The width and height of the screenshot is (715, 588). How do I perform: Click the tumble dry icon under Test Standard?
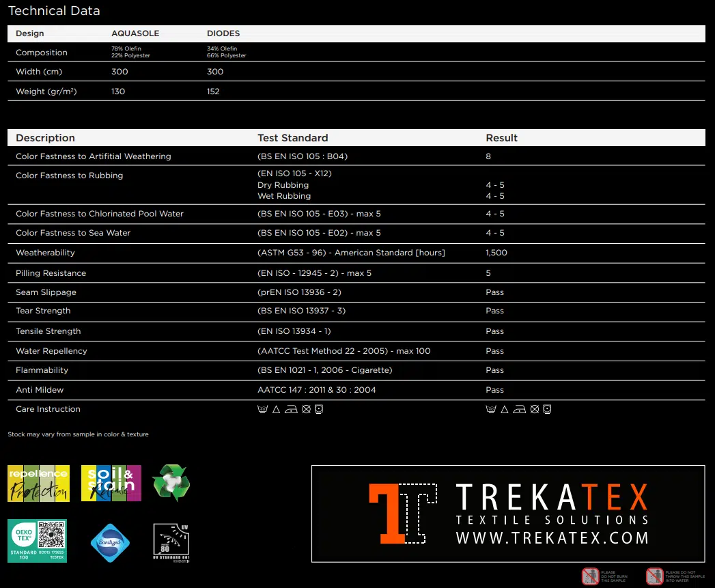click(x=318, y=409)
